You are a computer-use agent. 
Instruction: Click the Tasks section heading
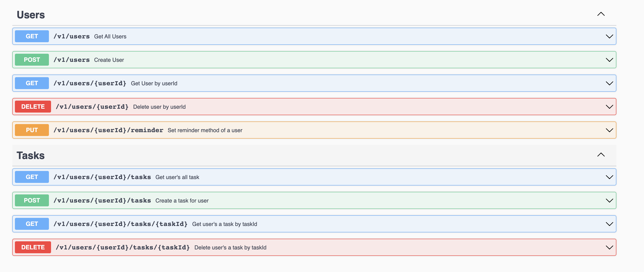[x=30, y=156]
